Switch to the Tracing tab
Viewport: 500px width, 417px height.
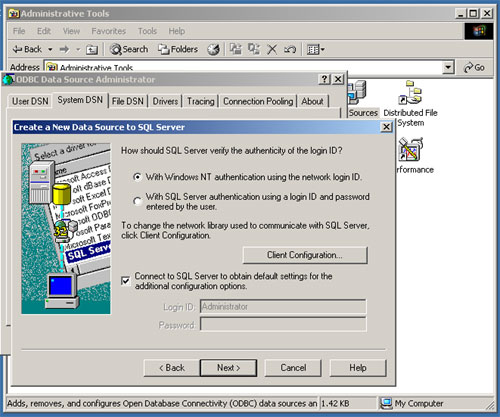coord(200,101)
